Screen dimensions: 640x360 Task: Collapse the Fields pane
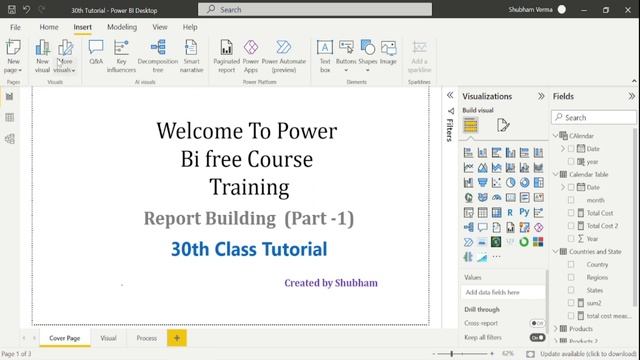pos(631,96)
